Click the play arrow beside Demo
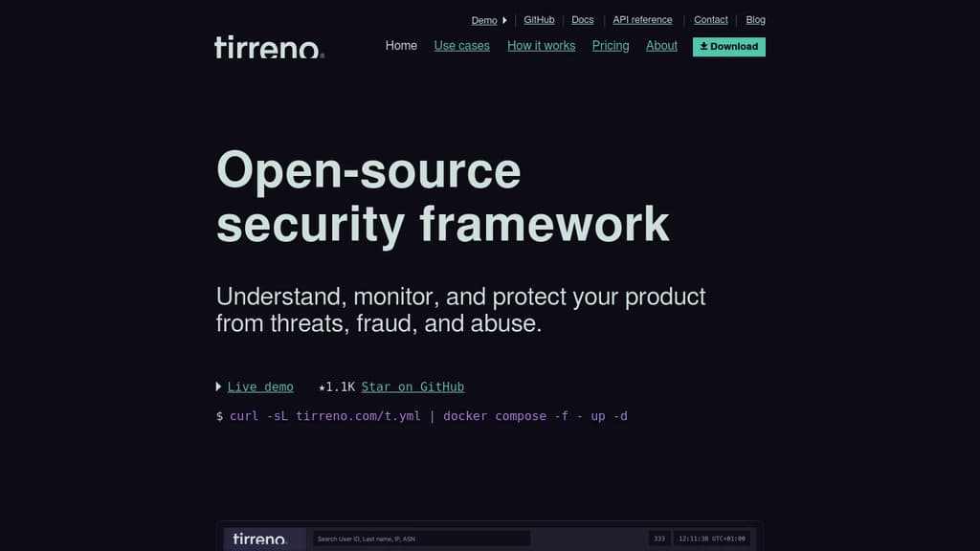This screenshot has height=551, width=980. (x=504, y=20)
